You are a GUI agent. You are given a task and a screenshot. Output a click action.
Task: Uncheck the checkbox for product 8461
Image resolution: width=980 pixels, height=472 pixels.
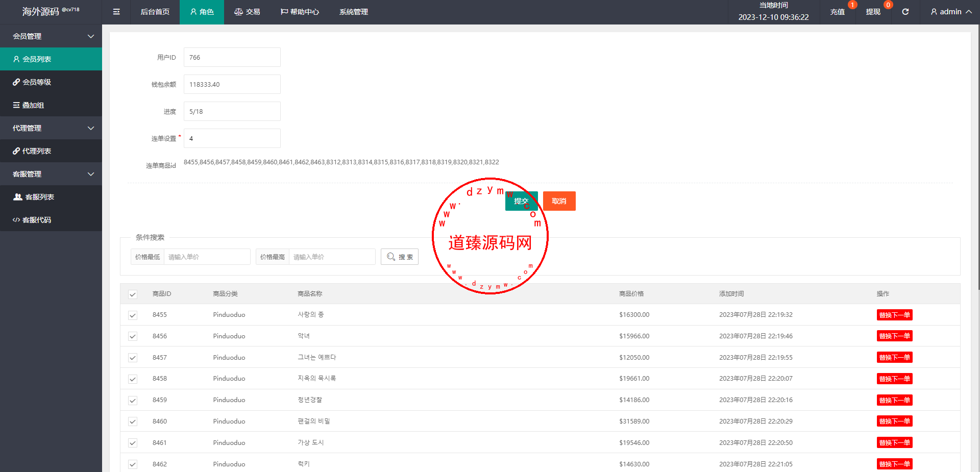[x=133, y=443]
